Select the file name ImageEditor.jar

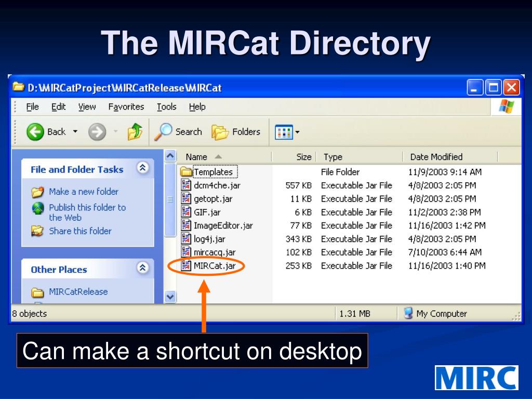tap(223, 225)
